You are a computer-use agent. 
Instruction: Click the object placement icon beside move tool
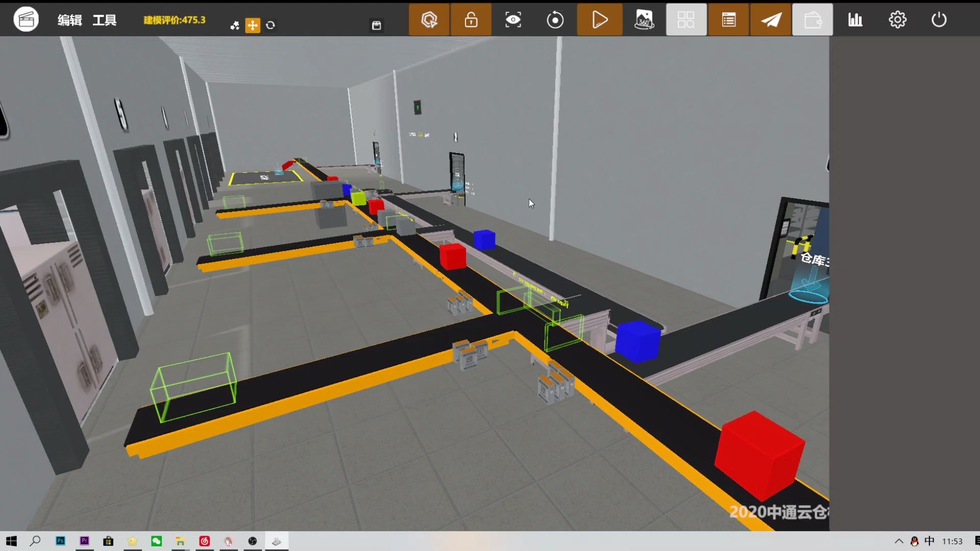tap(235, 26)
